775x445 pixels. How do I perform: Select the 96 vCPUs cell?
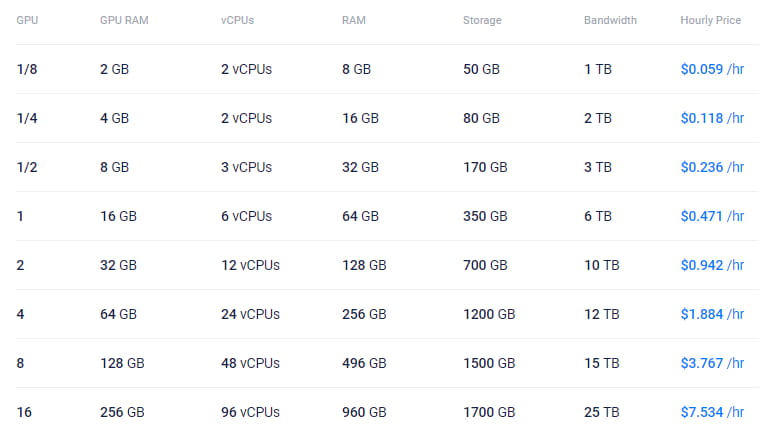pyautogui.click(x=250, y=412)
